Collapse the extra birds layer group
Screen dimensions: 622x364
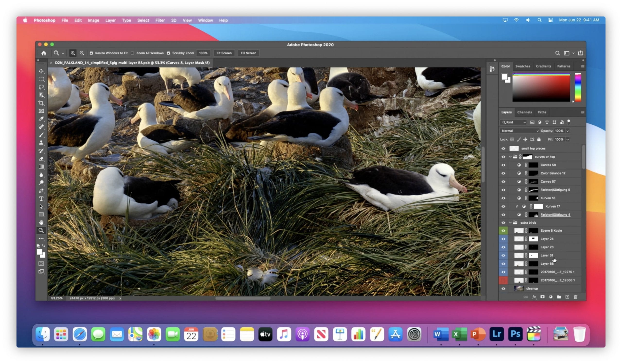(x=510, y=222)
